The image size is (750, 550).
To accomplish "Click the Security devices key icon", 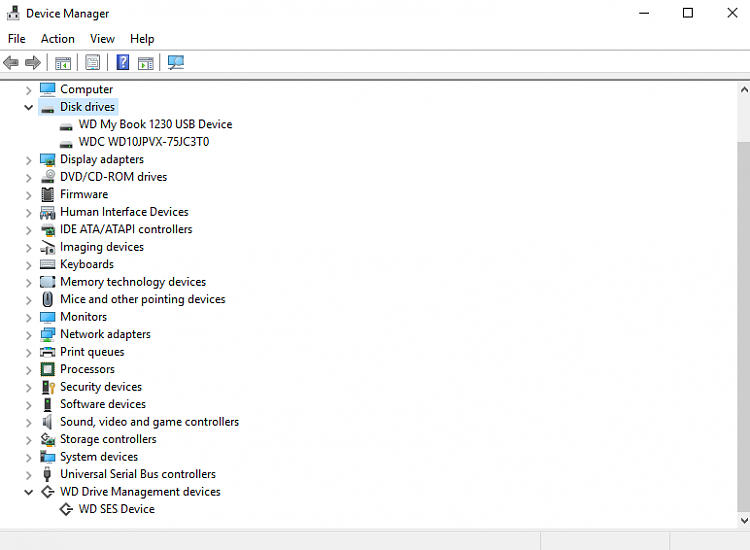I will pyautogui.click(x=48, y=387).
